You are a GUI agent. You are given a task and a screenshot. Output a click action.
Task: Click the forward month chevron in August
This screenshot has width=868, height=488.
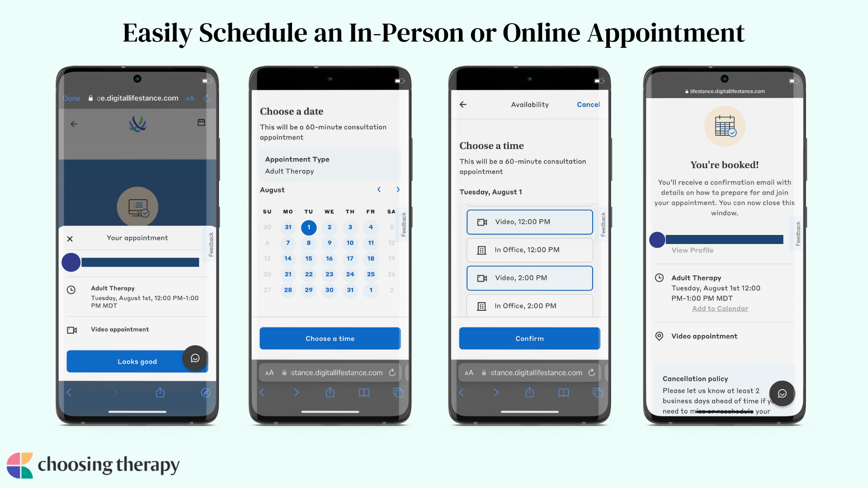[398, 189]
